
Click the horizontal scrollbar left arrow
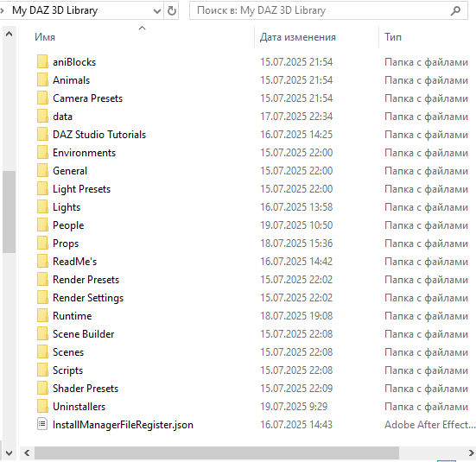tap(27, 453)
